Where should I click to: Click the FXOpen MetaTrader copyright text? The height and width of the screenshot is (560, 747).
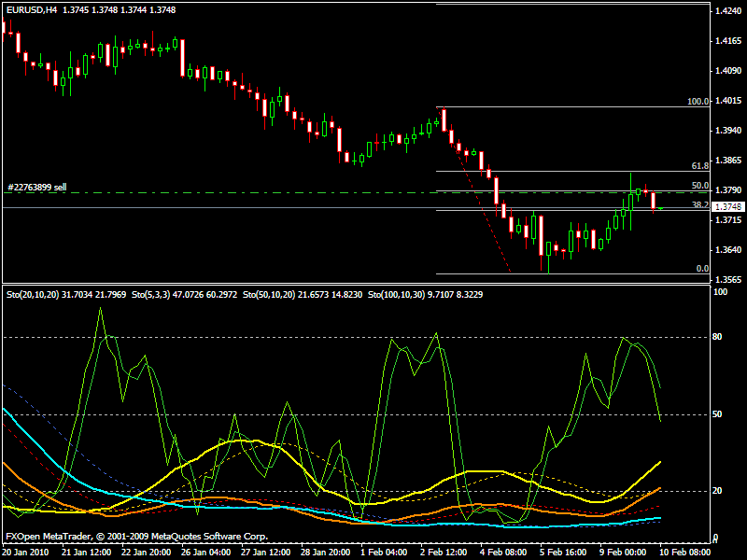[x=136, y=537]
